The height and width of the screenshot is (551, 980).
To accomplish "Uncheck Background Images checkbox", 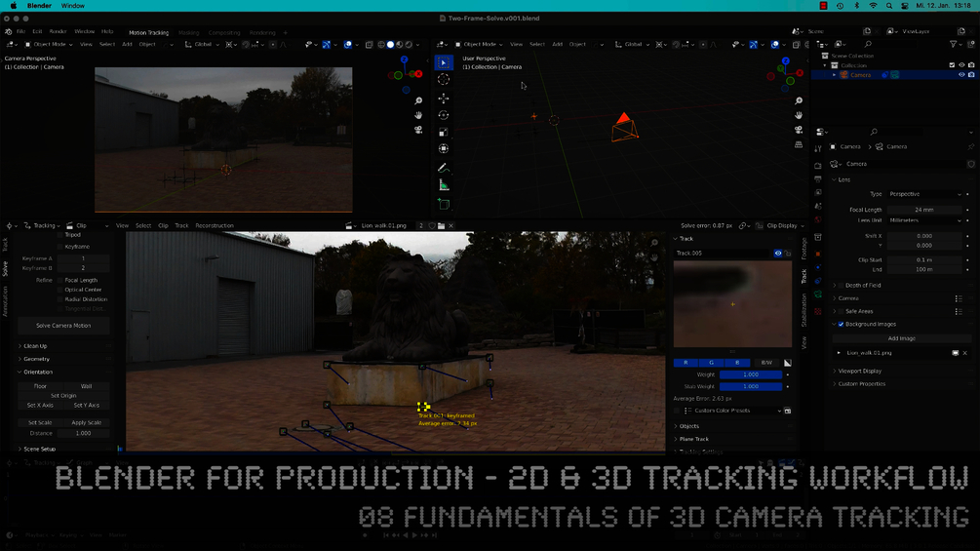I will 841,324.
